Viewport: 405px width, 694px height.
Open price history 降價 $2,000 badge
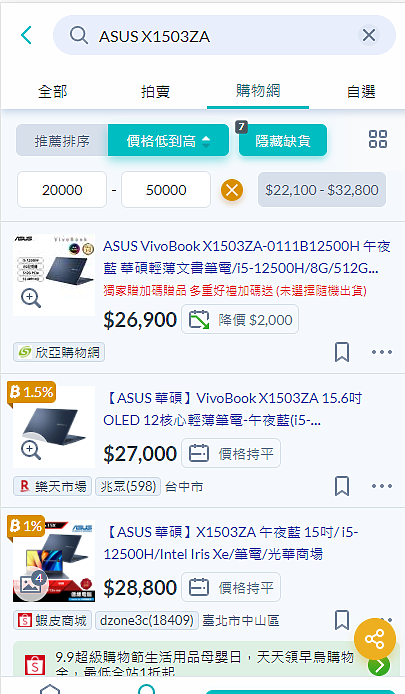(x=240, y=320)
